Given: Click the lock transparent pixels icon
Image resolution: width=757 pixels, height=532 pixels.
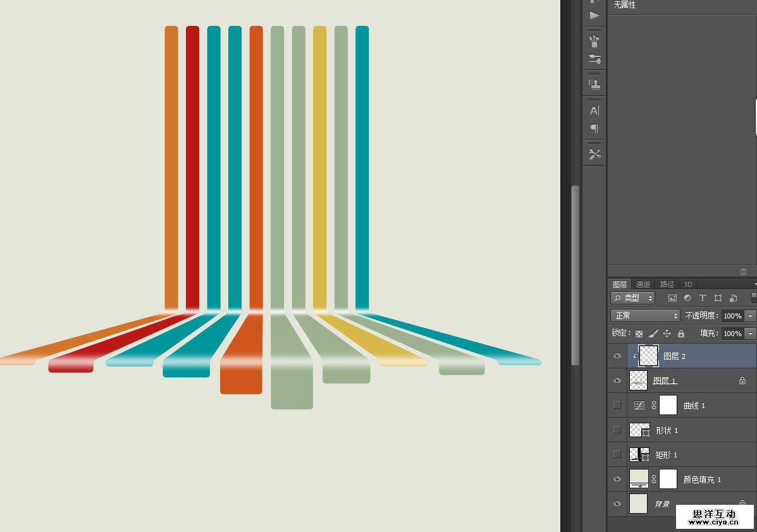Looking at the screenshot, I should [x=639, y=334].
